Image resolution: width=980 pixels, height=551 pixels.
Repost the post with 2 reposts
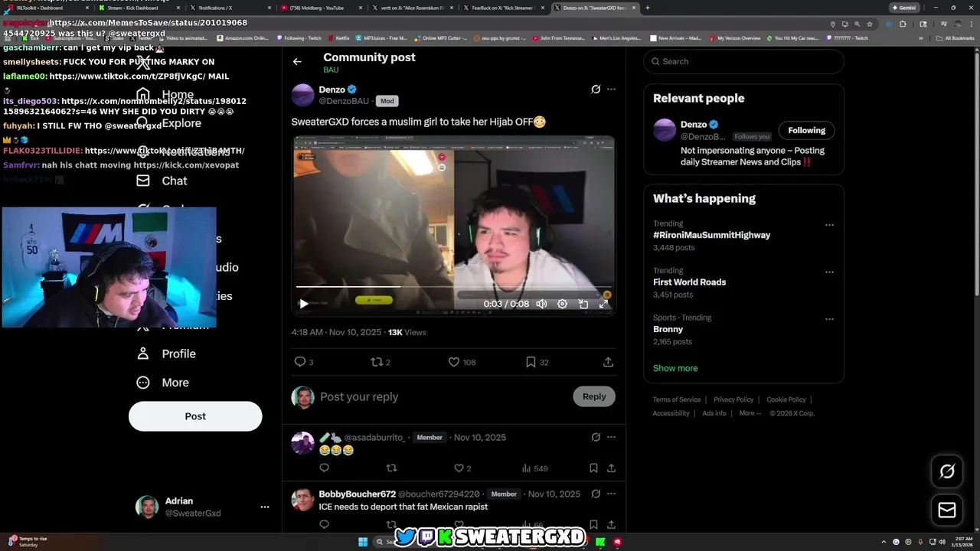[381, 362]
